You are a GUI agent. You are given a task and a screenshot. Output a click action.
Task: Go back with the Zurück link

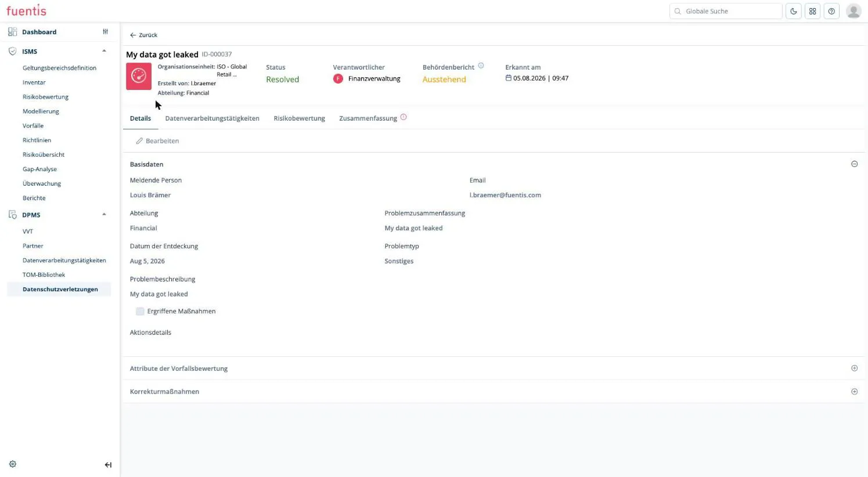[x=143, y=35]
